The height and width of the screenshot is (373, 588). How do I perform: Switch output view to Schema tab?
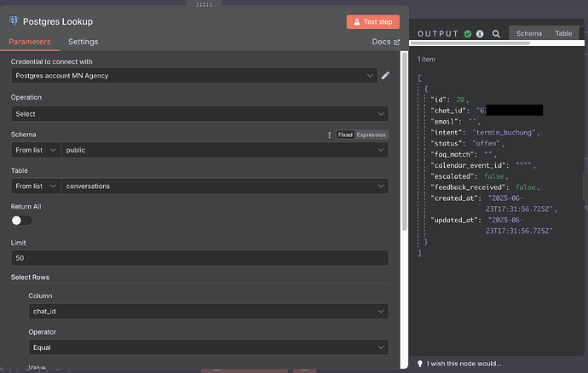(x=528, y=33)
